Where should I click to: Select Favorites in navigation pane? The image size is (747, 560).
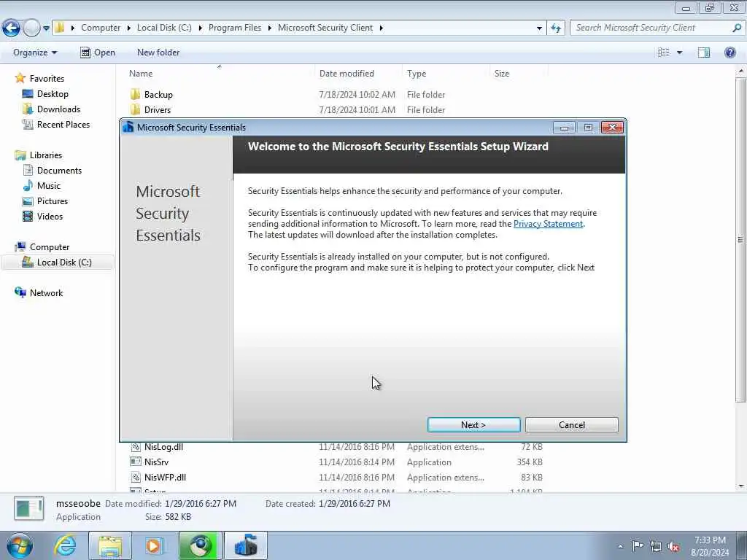point(47,79)
